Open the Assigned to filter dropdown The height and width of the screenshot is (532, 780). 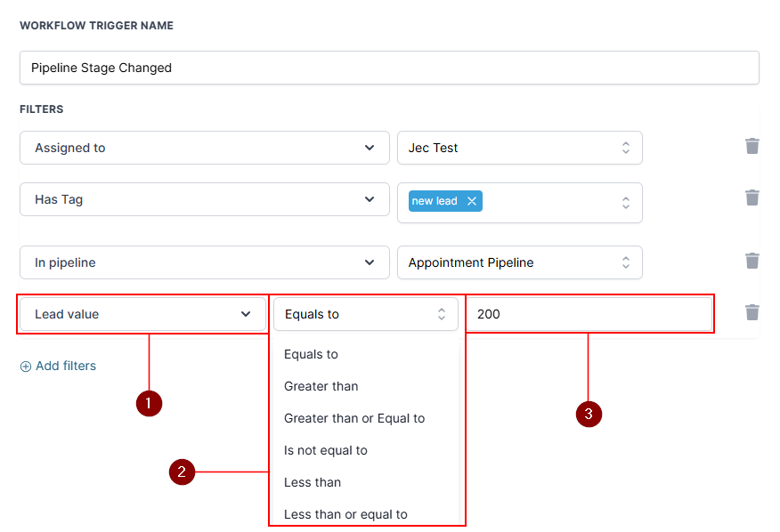coord(204,148)
